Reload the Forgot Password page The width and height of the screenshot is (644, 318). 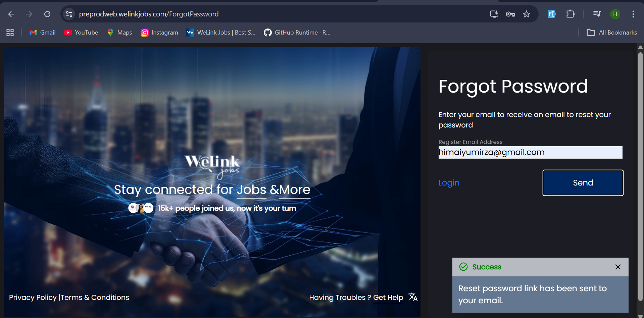[47, 14]
